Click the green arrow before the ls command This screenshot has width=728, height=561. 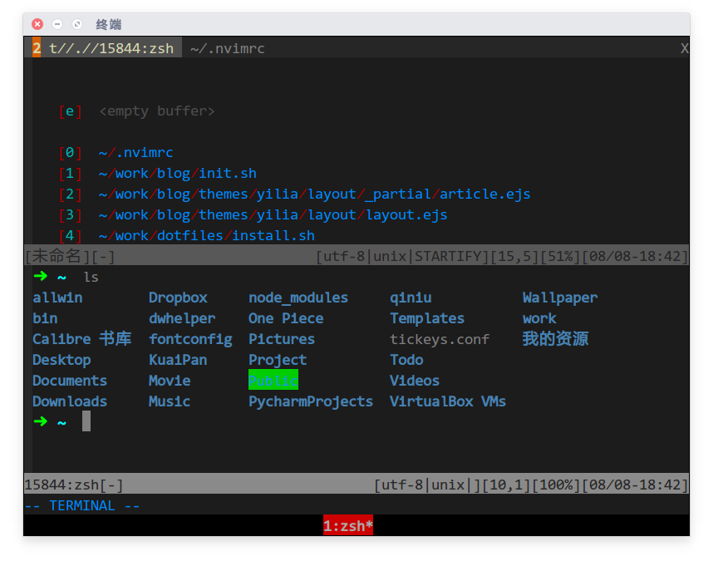tap(41, 276)
